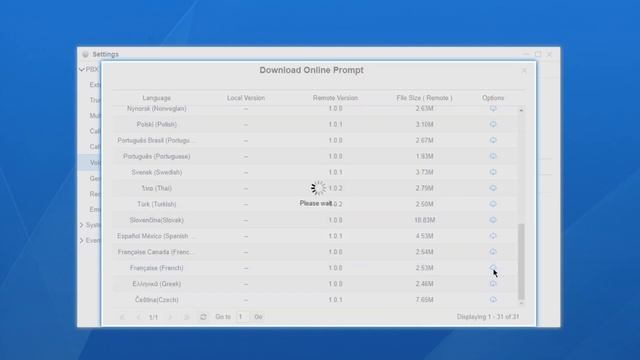Go to first page of list
The width and height of the screenshot is (640, 360).
click(122, 317)
